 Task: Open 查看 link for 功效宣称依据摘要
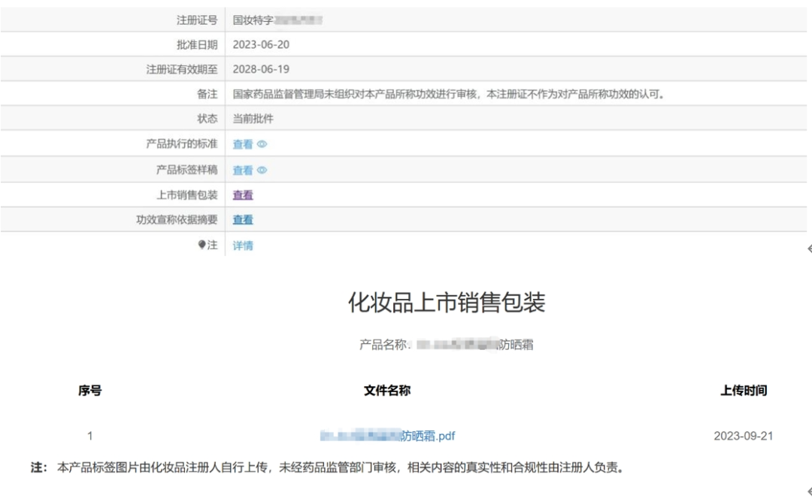pos(242,219)
